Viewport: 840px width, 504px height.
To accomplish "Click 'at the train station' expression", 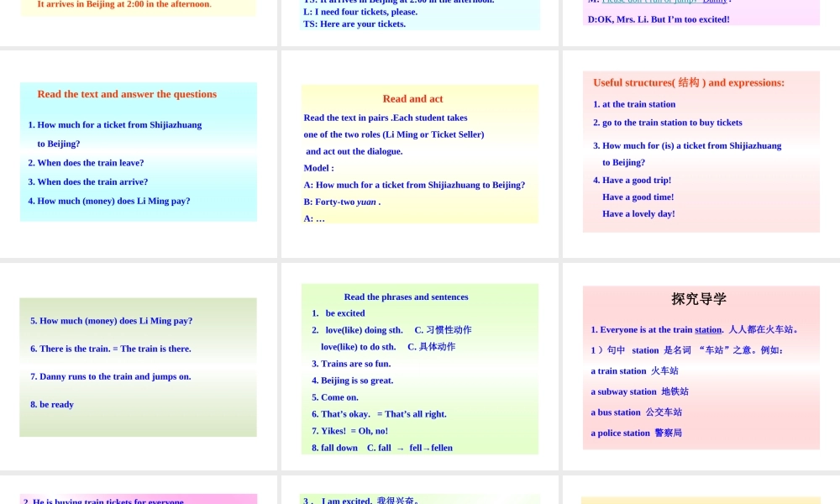I will pos(634,104).
